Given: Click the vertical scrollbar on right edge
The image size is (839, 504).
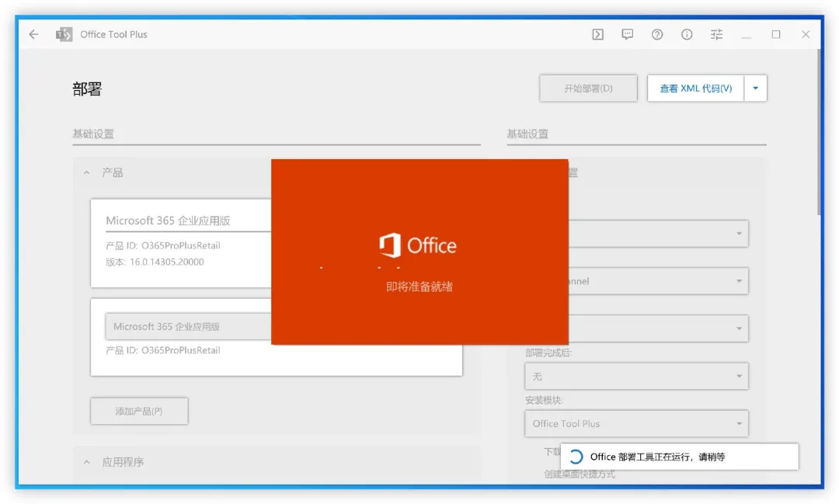Looking at the screenshot, I should pos(819,133).
